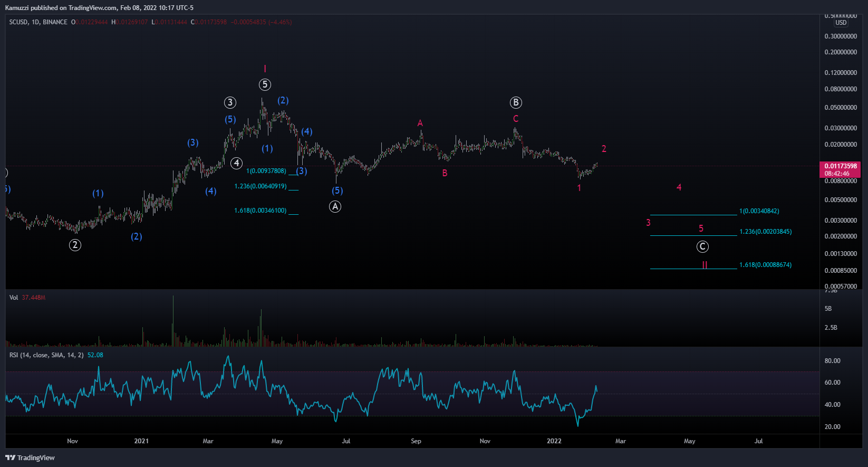The image size is (868, 467).
Task: Click the 0.12000000 price axis tick
Action: (x=841, y=73)
